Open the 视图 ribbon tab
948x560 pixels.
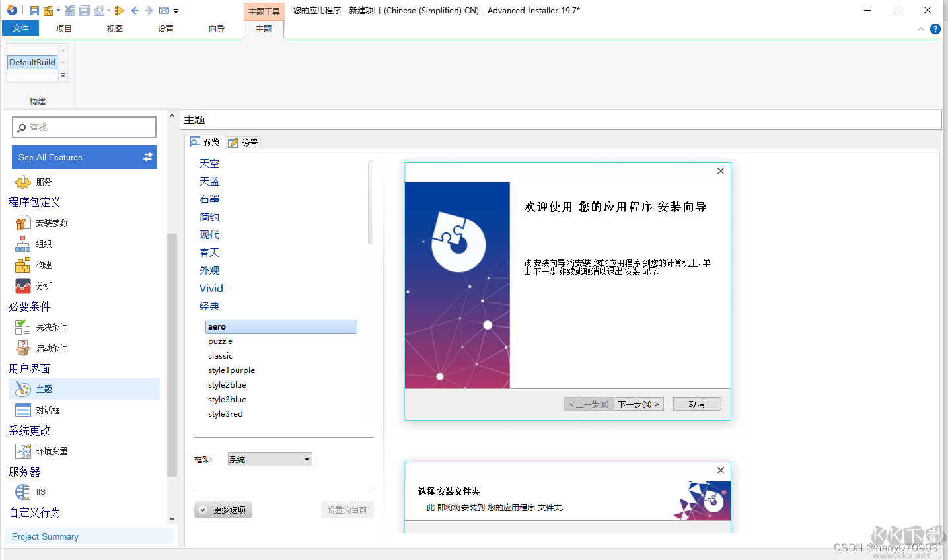point(114,28)
